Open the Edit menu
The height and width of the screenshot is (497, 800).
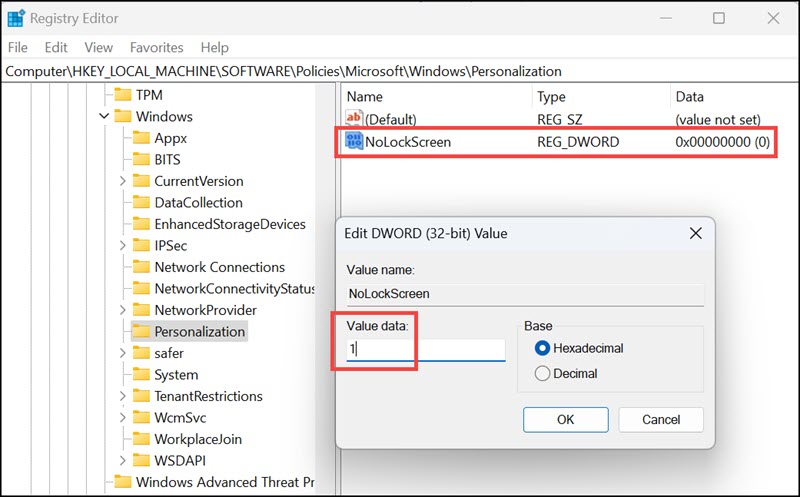tap(56, 47)
